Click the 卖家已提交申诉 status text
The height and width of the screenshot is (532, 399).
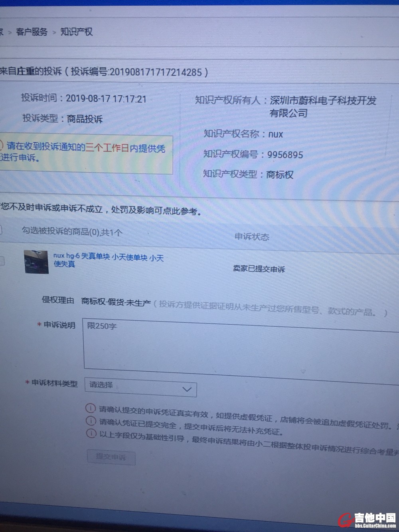[259, 269]
